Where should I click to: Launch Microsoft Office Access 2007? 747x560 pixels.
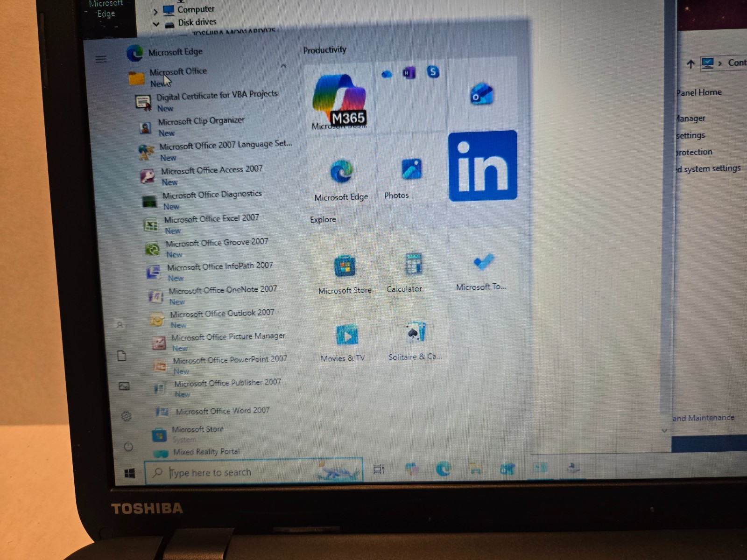202,175
